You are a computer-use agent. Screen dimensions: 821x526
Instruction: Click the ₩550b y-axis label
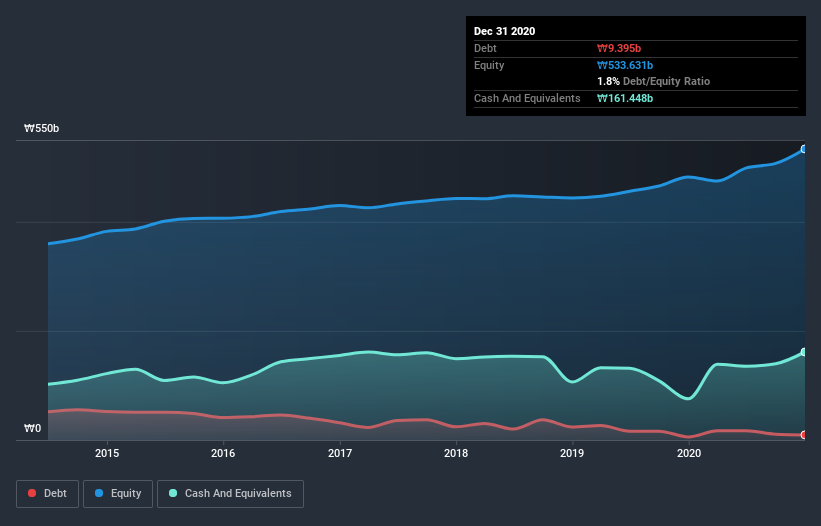pyautogui.click(x=41, y=128)
